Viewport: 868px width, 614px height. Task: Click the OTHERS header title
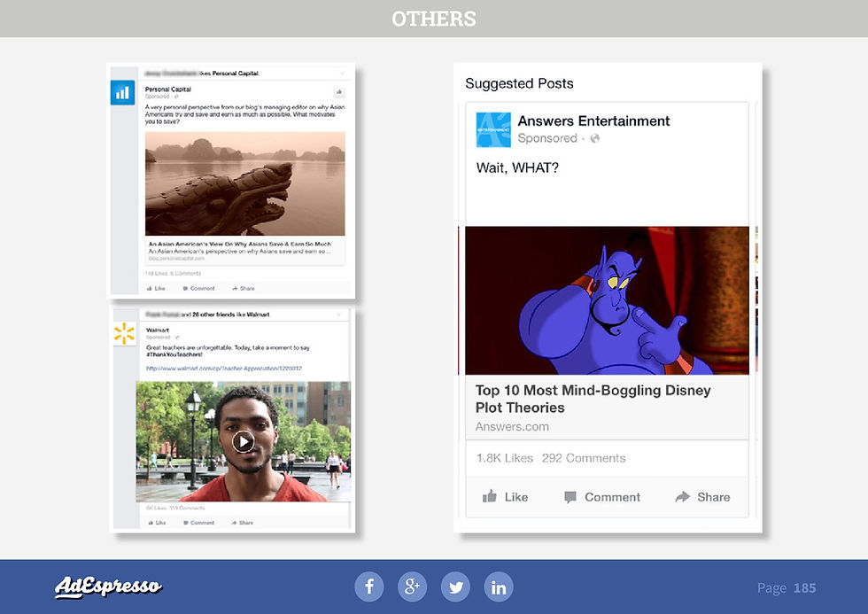click(434, 19)
